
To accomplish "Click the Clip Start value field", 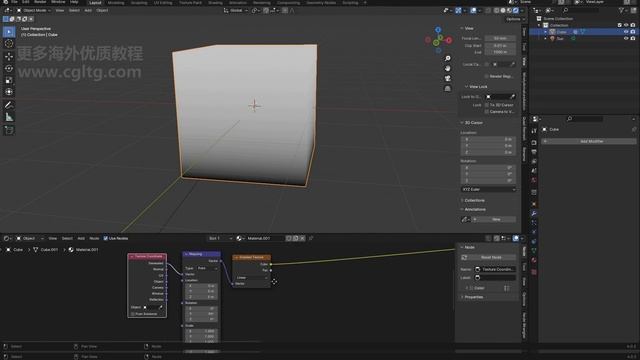I will (x=500, y=46).
